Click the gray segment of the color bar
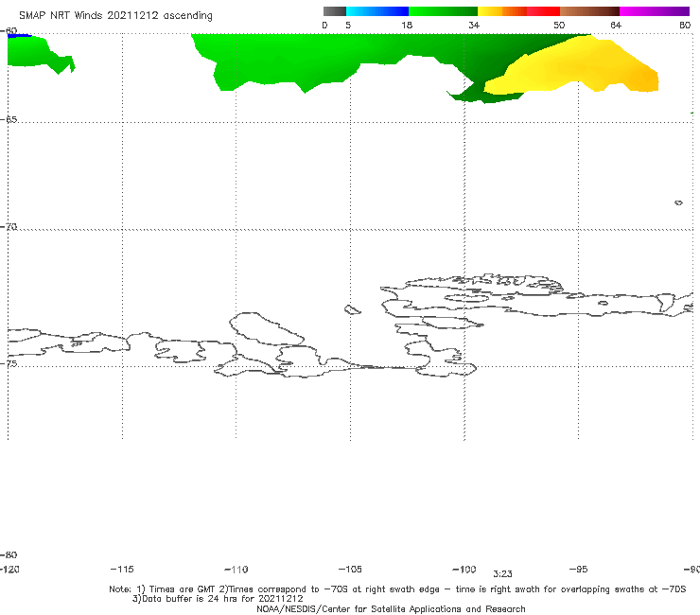Image resolution: width=700 pixels, height=615 pixels. (x=334, y=11)
